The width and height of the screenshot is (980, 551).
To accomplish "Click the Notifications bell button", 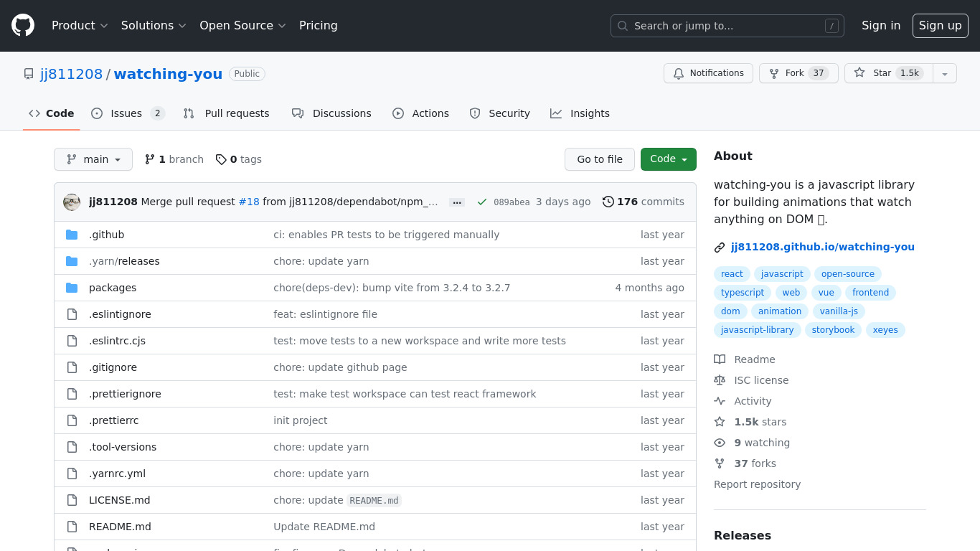I will [x=708, y=73].
